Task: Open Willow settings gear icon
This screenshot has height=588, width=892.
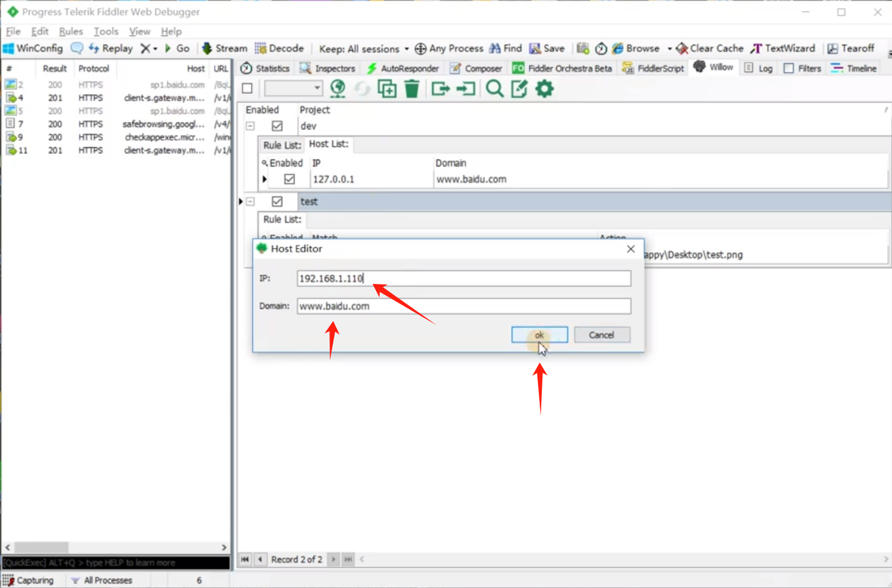Action: click(544, 88)
